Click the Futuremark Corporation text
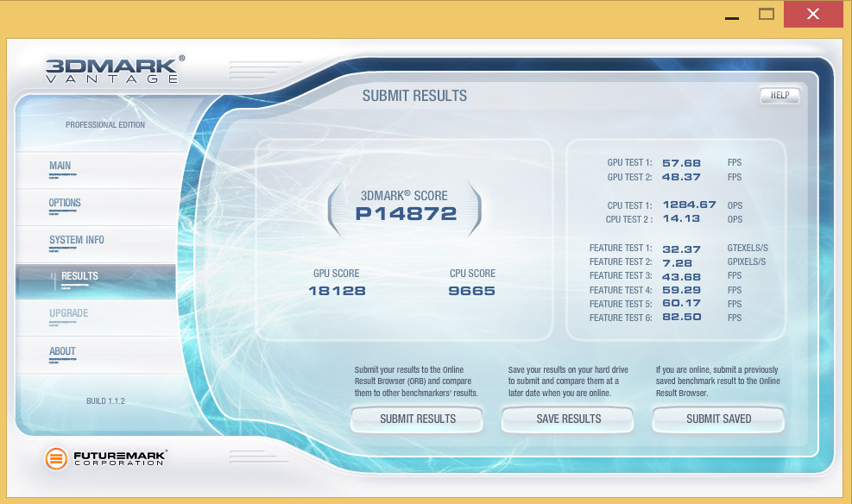Screen dimensions: 852x504 click(x=119, y=458)
